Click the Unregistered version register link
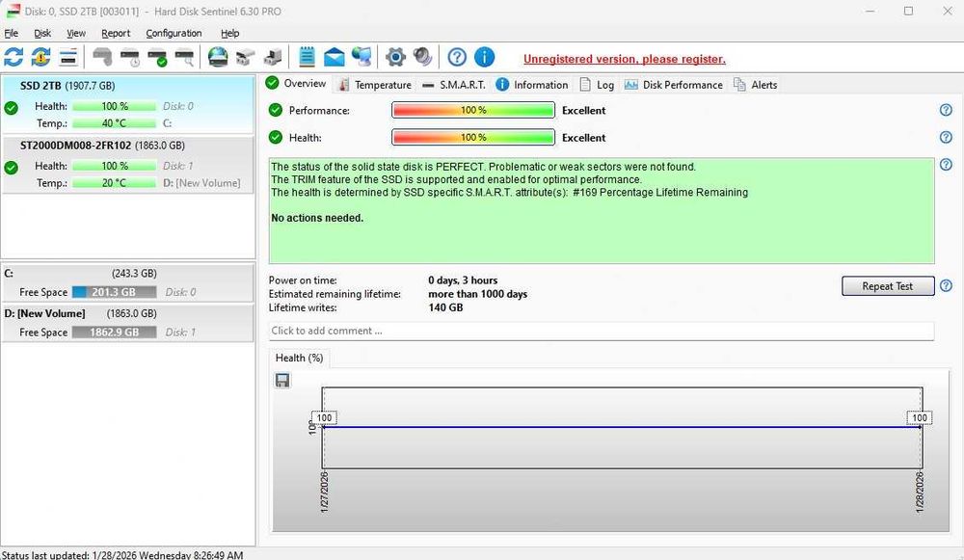The width and height of the screenshot is (964, 560). click(x=625, y=59)
